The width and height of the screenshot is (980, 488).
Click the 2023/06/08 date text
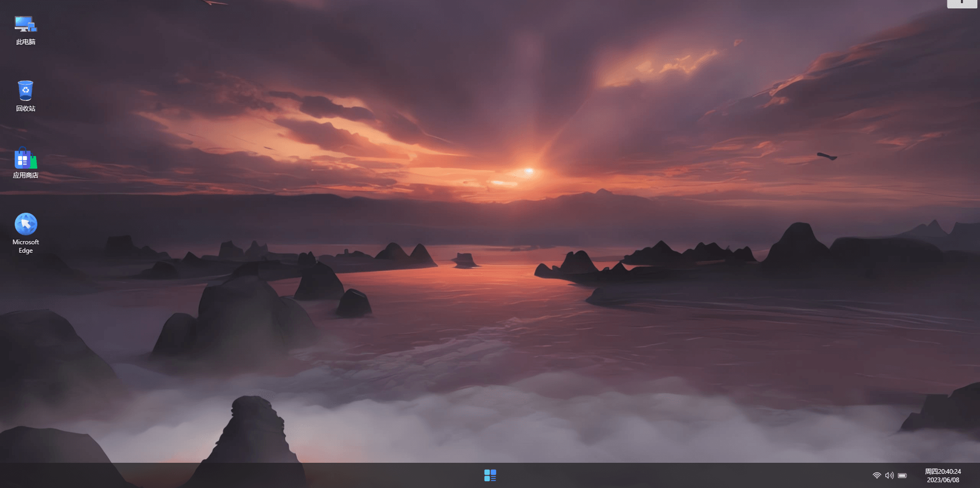coord(943,480)
